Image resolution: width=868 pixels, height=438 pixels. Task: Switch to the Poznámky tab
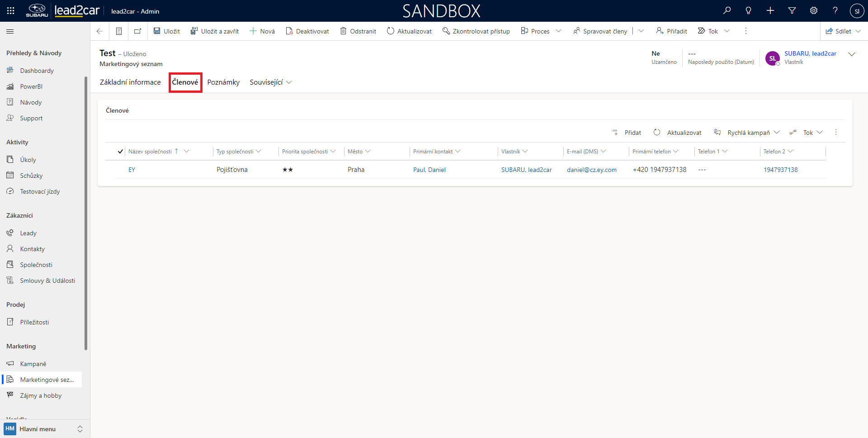point(223,82)
